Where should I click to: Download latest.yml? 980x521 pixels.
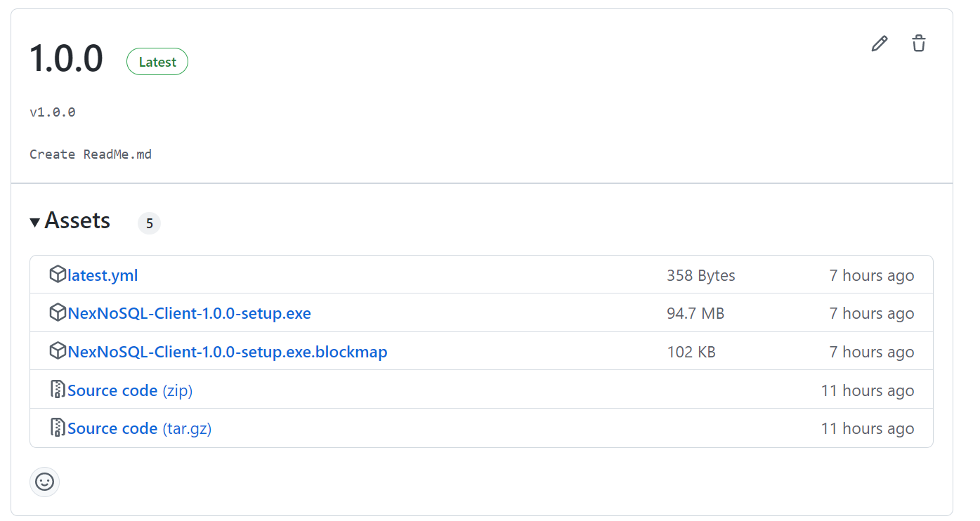pos(102,275)
